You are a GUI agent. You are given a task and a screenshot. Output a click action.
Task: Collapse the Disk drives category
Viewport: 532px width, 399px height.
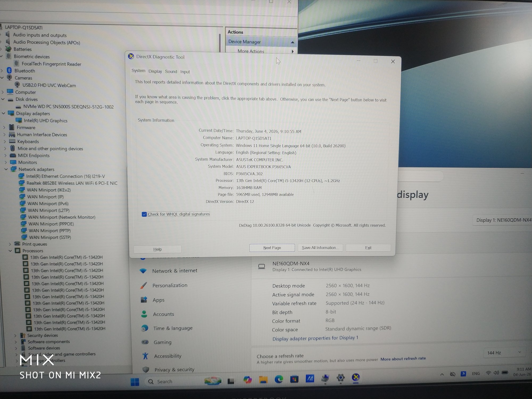[3, 99]
